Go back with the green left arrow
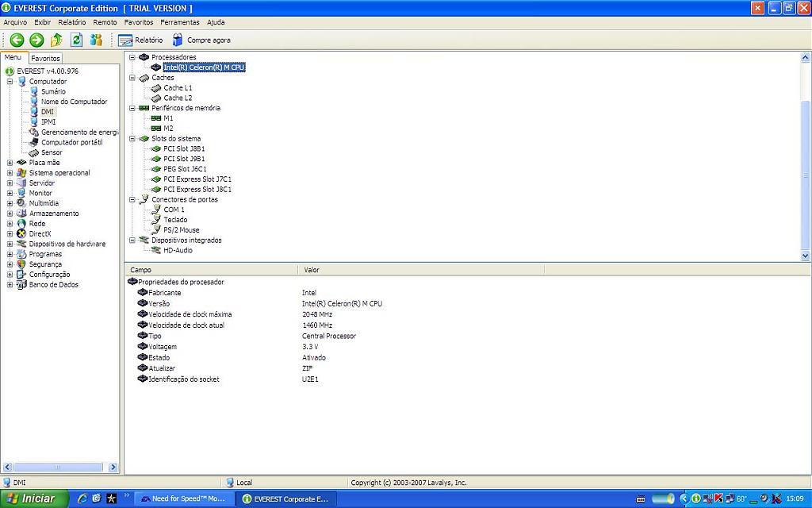The width and height of the screenshot is (812, 508). 17,40
